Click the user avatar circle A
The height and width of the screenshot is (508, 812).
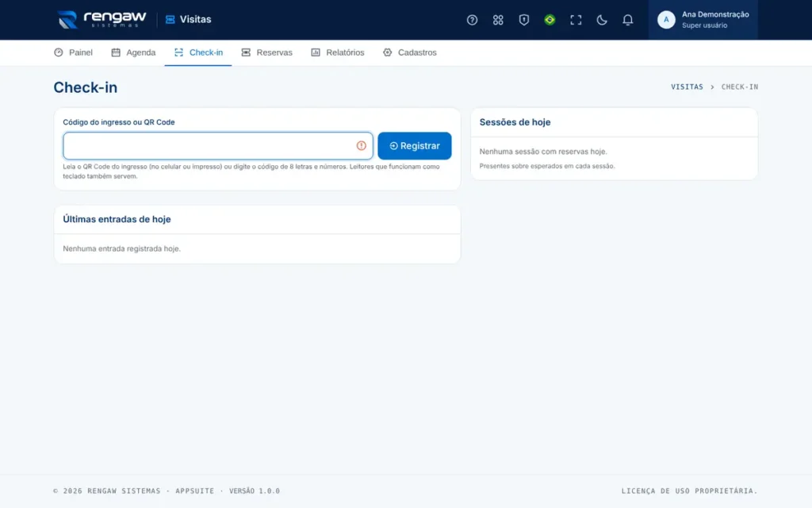point(666,20)
